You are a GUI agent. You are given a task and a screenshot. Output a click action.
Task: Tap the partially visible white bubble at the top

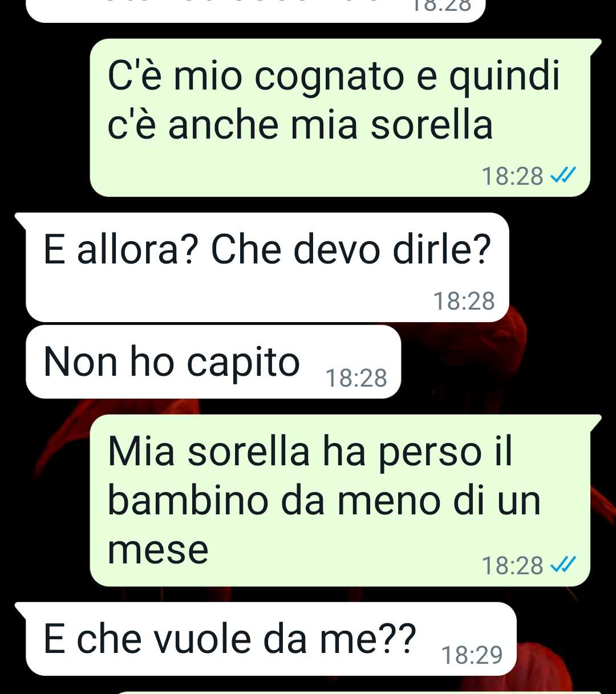coord(256,11)
